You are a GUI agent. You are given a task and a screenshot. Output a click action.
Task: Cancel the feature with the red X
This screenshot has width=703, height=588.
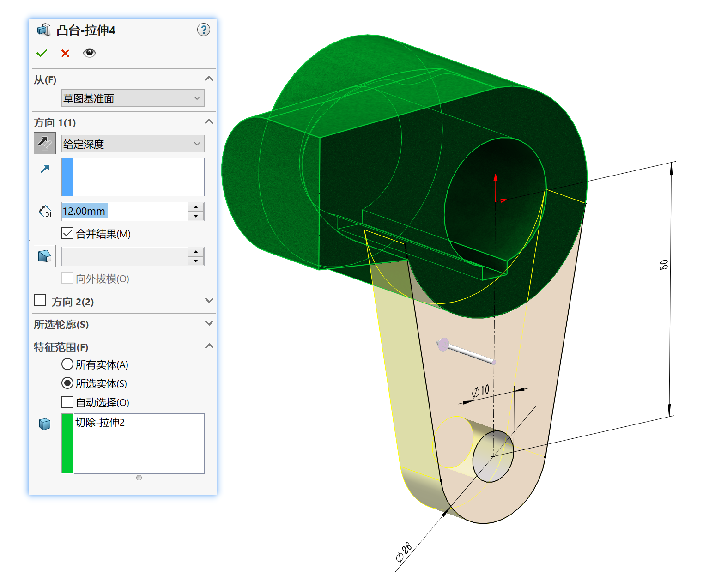point(66,53)
